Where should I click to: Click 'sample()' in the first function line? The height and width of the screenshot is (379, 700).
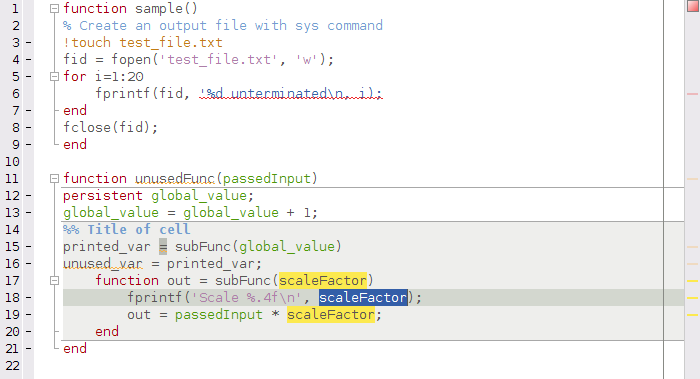point(167,8)
